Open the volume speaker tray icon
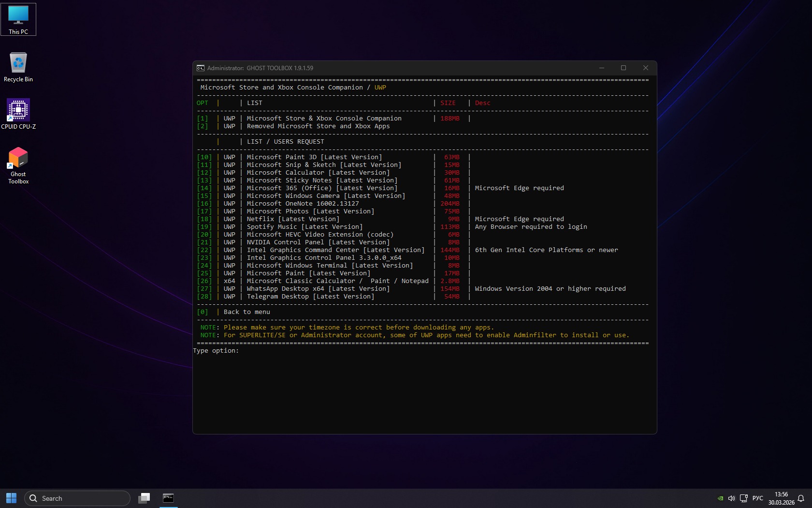This screenshot has height=508, width=812. click(x=731, y=498)
